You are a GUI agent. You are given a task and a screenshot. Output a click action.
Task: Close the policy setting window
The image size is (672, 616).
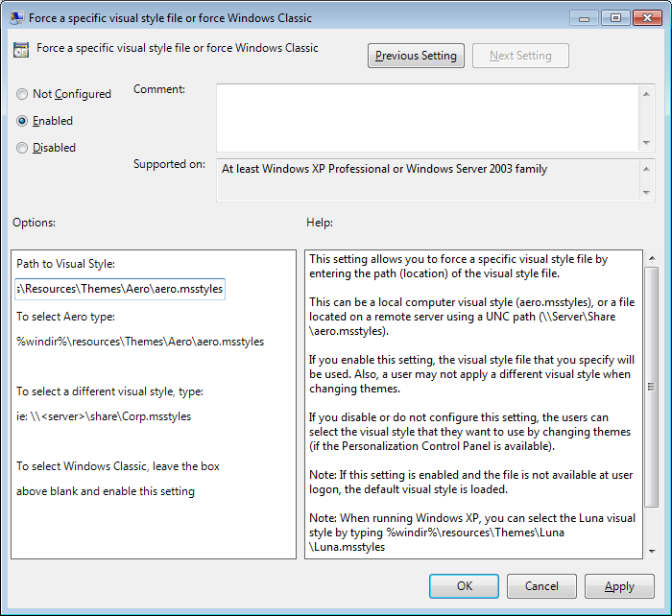645,17
